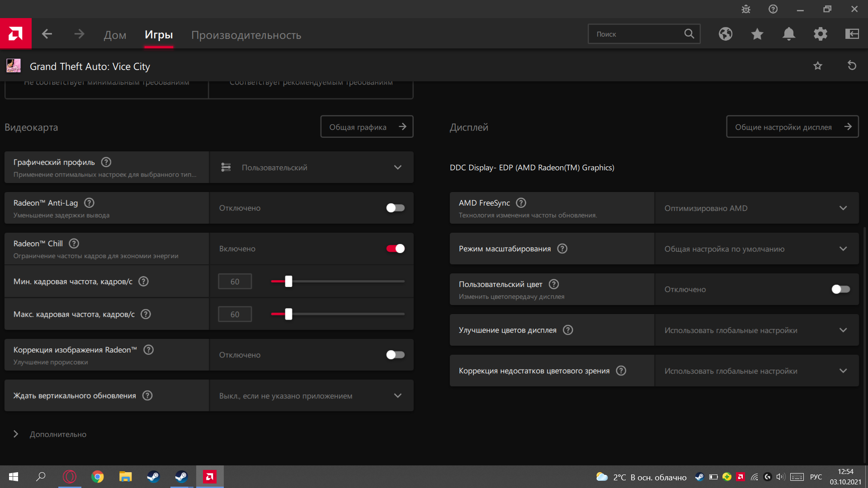Switch to the Производительность tab
The width and height of the screenshot is (868, 488).
246,35
